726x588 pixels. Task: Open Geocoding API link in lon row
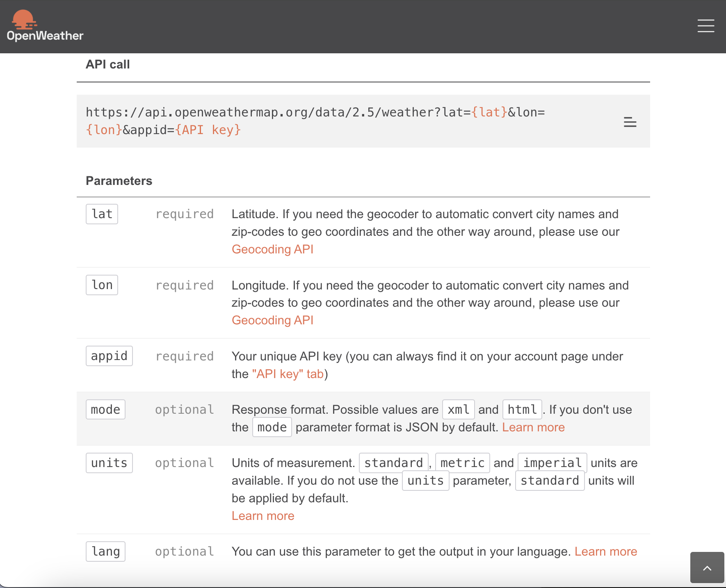[272, 320]
